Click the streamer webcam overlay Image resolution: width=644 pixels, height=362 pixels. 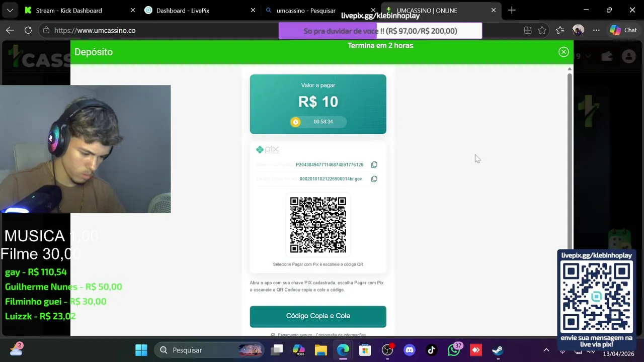click(86, 149)
